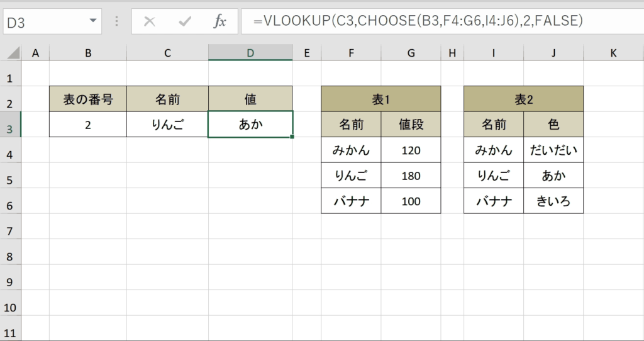Click the 値段 header cell

[x=411, y=124]
